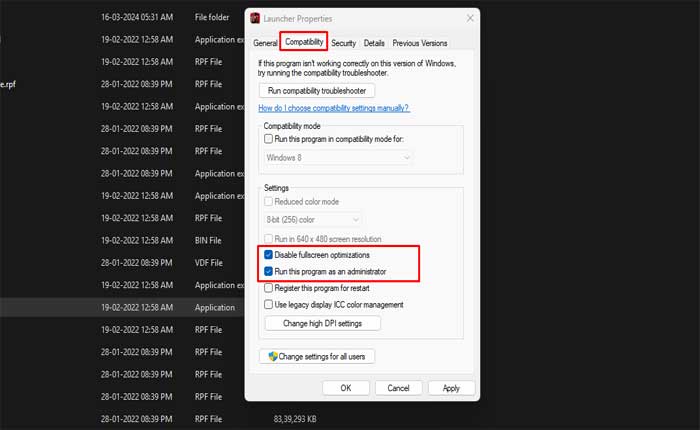Viewport: 700px width, 430px height.
Task: Click the Launcher icon in the title bar
Action: 256,19
